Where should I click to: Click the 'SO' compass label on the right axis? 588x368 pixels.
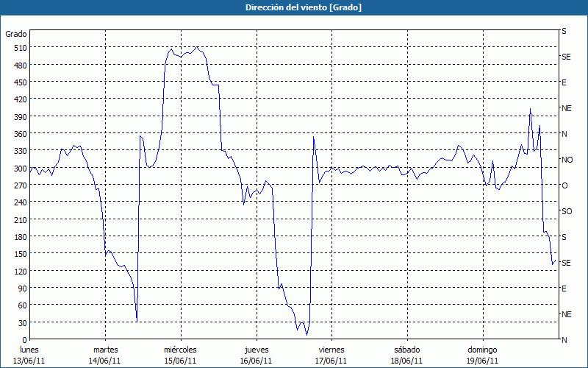567,211
